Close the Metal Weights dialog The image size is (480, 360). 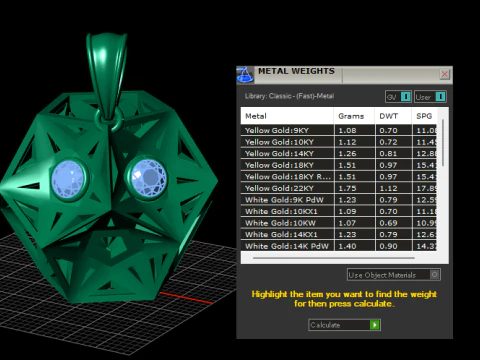click(444, 74)
